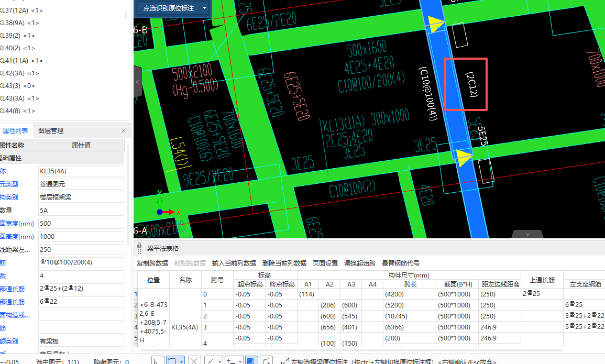Viewport: 605px width, 364px height.
Task: Click the C10@100(2) annotation on the drawing
Action: click(x=353, y=189)
